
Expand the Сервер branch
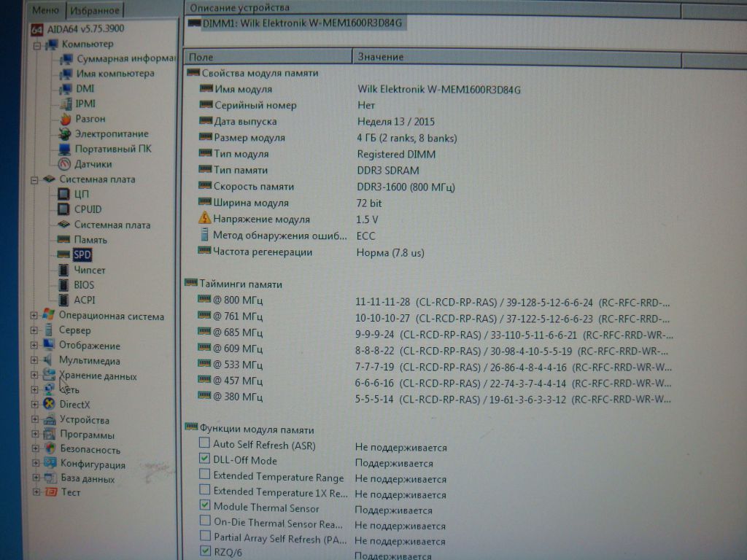[34, 330]
